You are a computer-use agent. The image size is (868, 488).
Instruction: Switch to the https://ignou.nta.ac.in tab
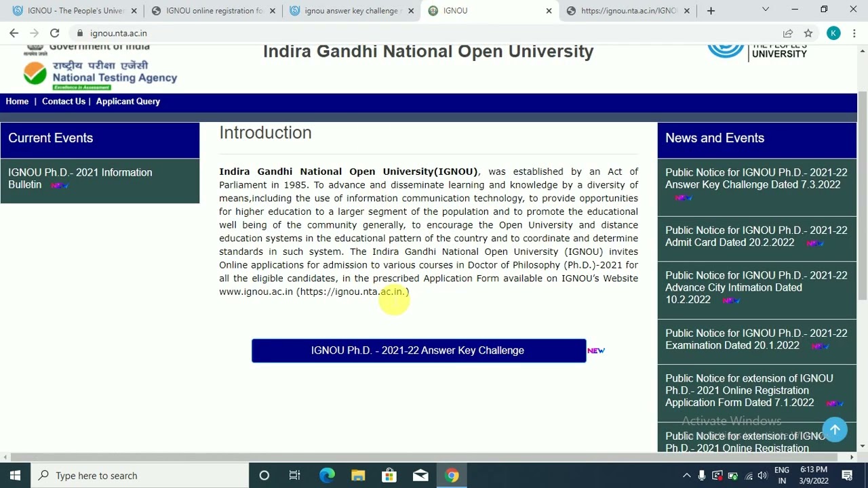pyautogui.click(x=628, y=11)
